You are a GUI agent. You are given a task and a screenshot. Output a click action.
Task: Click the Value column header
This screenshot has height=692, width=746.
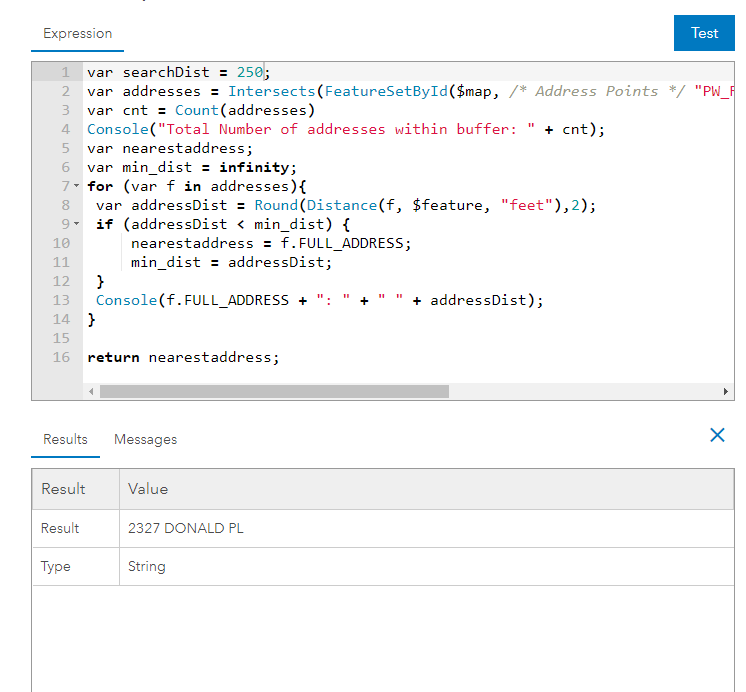pyautogui.click(x=148, y=489)
